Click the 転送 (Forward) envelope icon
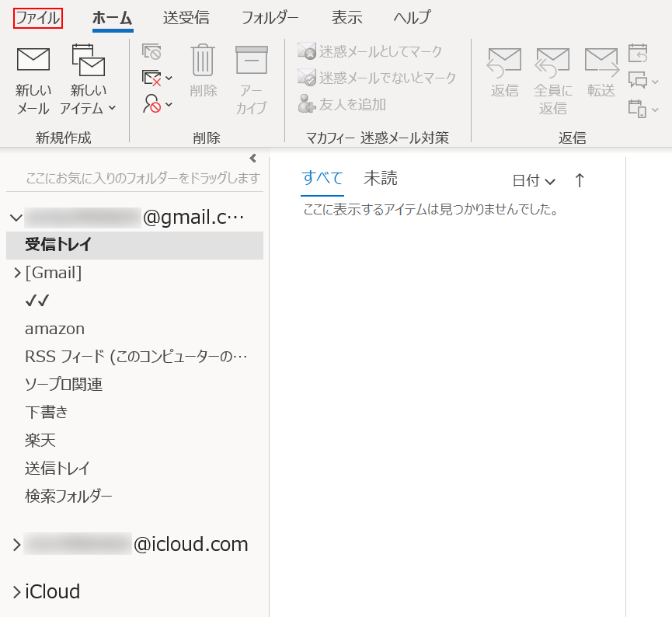The width and height of the screenshot is (672, 617). (x=601, y=62)
